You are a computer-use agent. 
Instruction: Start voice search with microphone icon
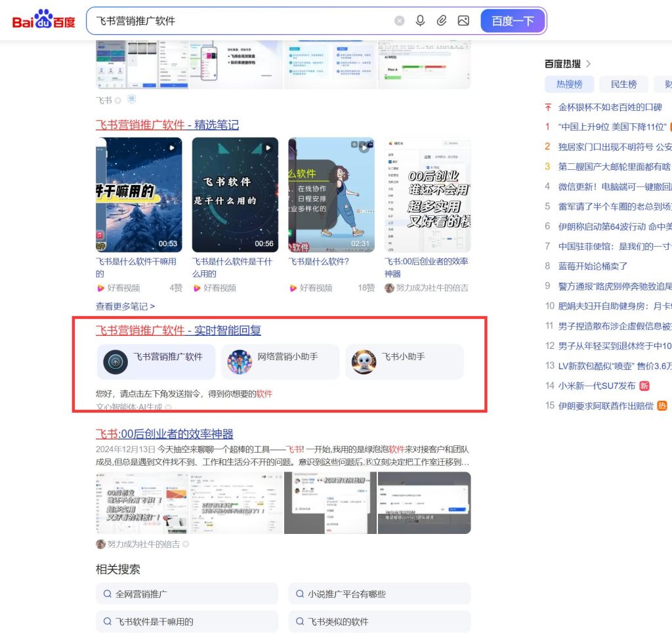420,21
